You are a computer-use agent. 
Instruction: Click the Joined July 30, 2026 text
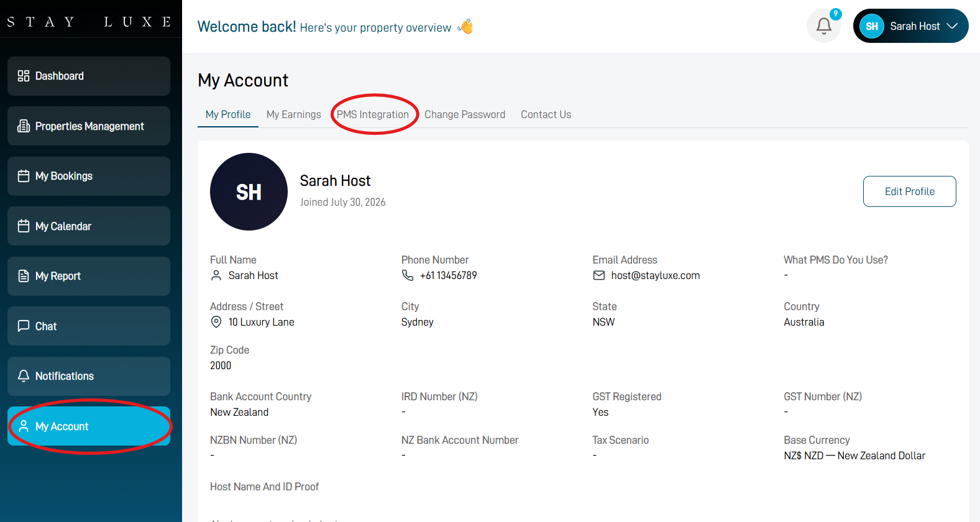click(343, 202)
